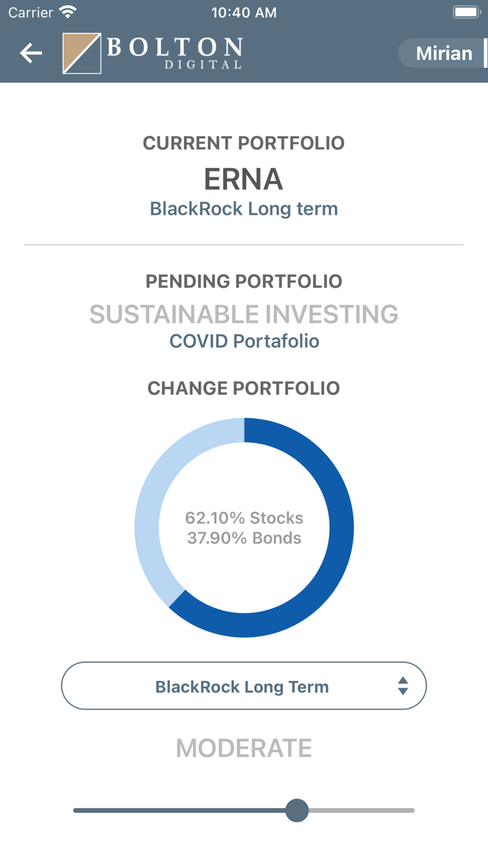Tap the Bolton Digital logo
Screen dimensions: 488x868
pos(153,53)
